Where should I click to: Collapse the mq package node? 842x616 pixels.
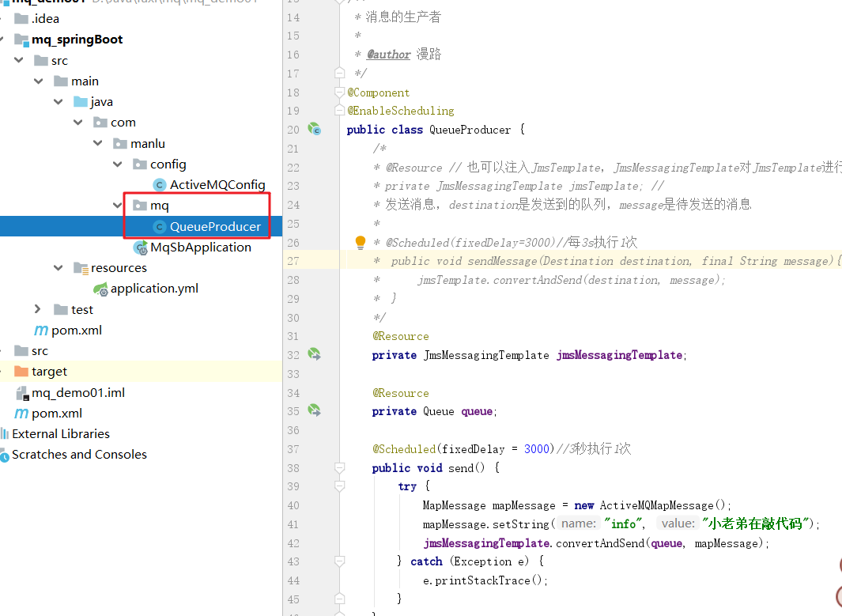118,205
